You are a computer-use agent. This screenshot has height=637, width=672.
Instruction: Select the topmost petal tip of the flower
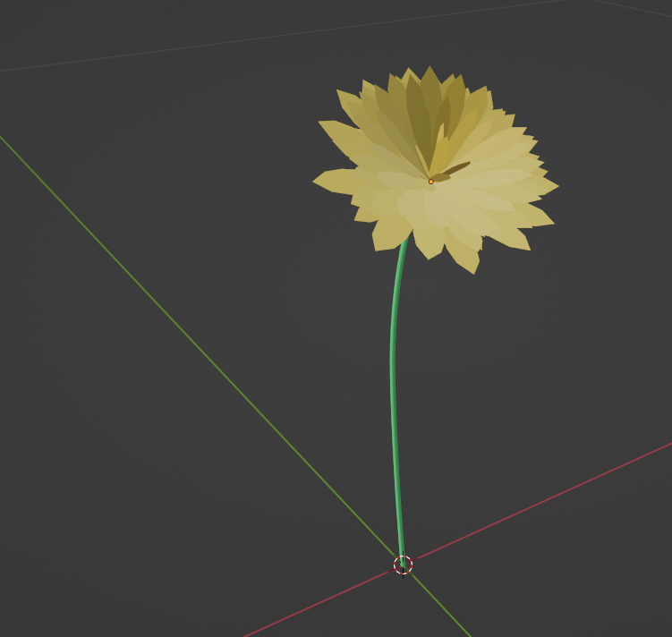click(x=430, y=69)
